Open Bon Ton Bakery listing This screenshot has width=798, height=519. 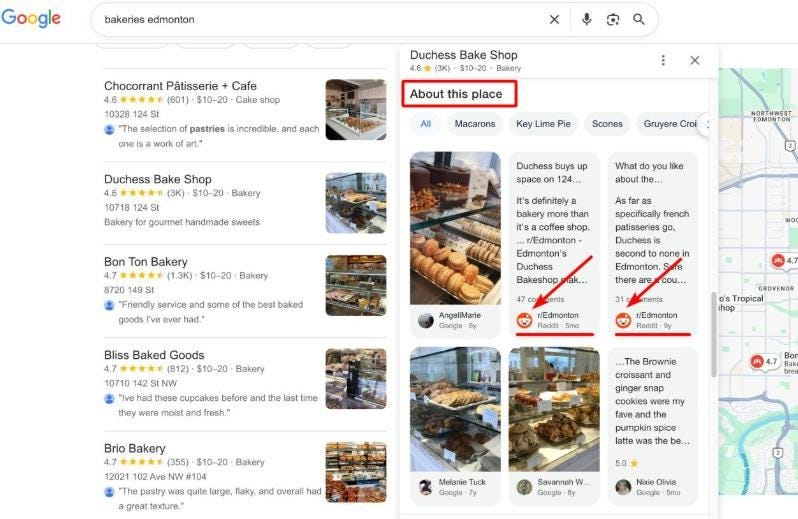146,262
